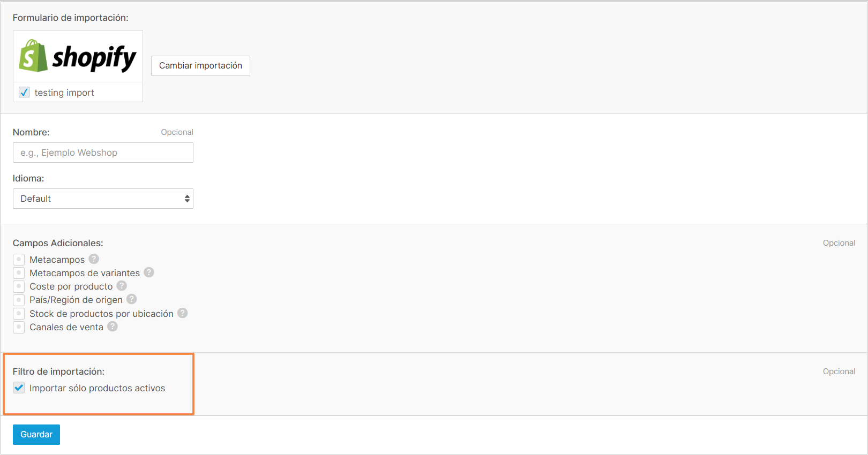Open help icon beside Metacampos de variantes
This screenshot has height=455, width=868.
pos(149,272)
